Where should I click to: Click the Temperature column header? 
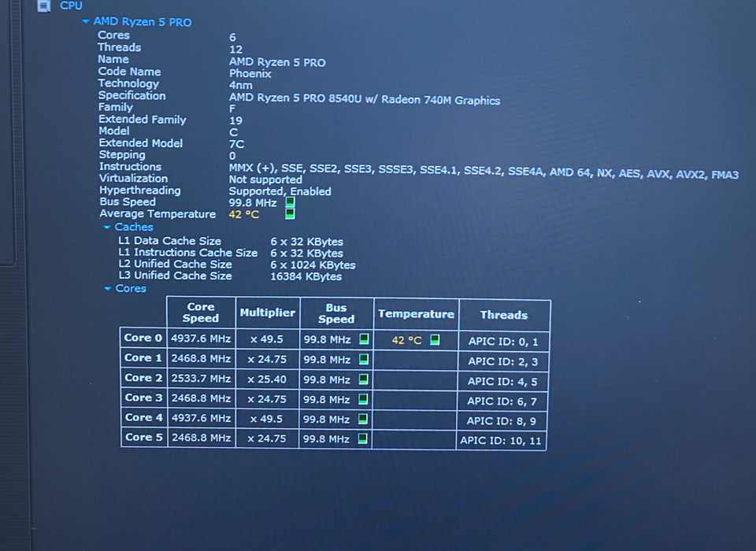click(x=416, y=314)
